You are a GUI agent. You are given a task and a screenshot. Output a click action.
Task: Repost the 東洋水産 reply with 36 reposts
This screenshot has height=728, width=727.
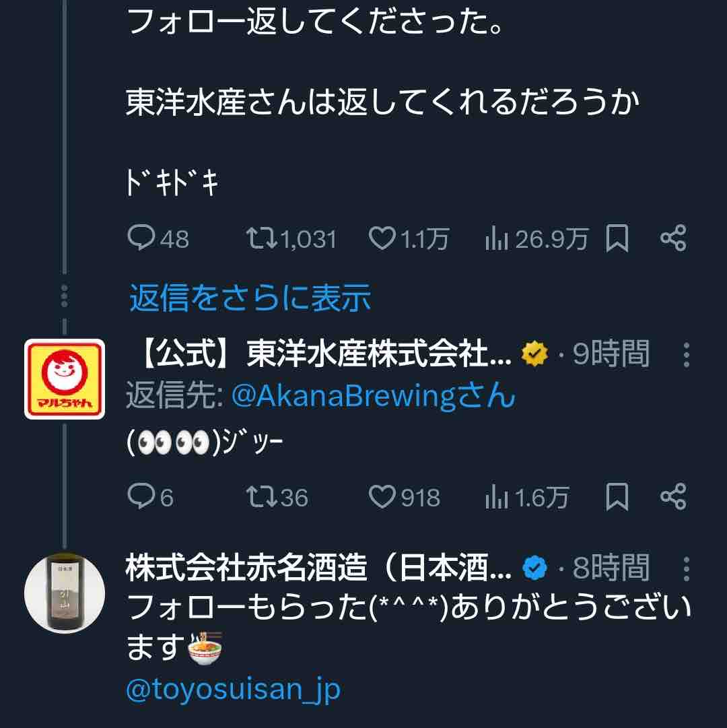click(277, 497)
